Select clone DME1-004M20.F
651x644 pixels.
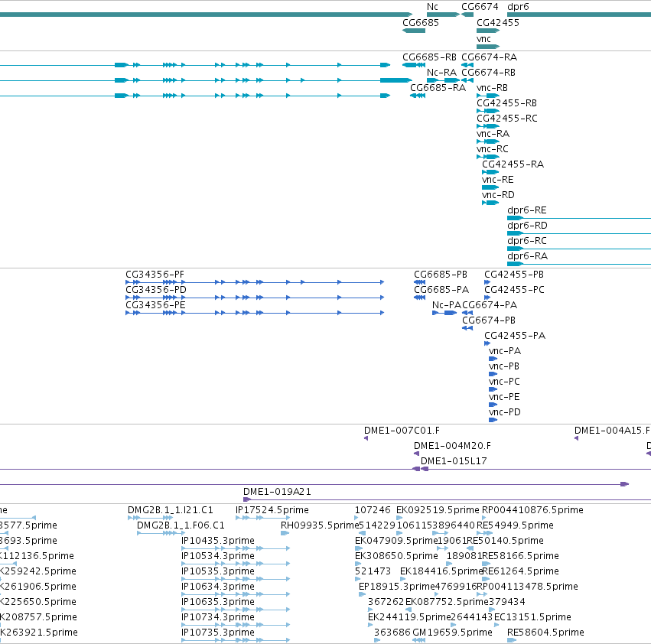coord(451,447)
